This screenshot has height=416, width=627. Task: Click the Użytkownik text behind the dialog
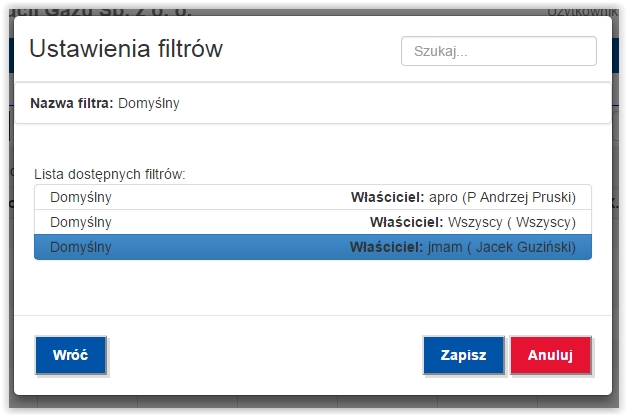click(x=582, y=12)
